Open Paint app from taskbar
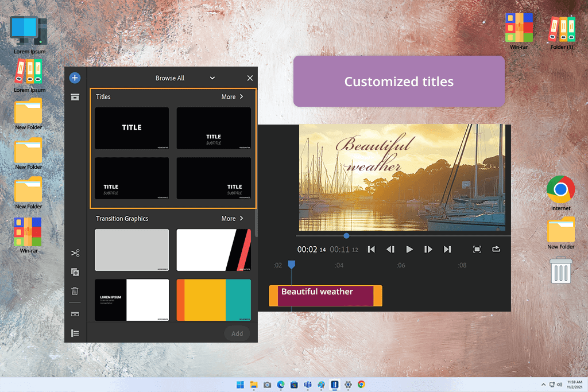 pos(321,385)
